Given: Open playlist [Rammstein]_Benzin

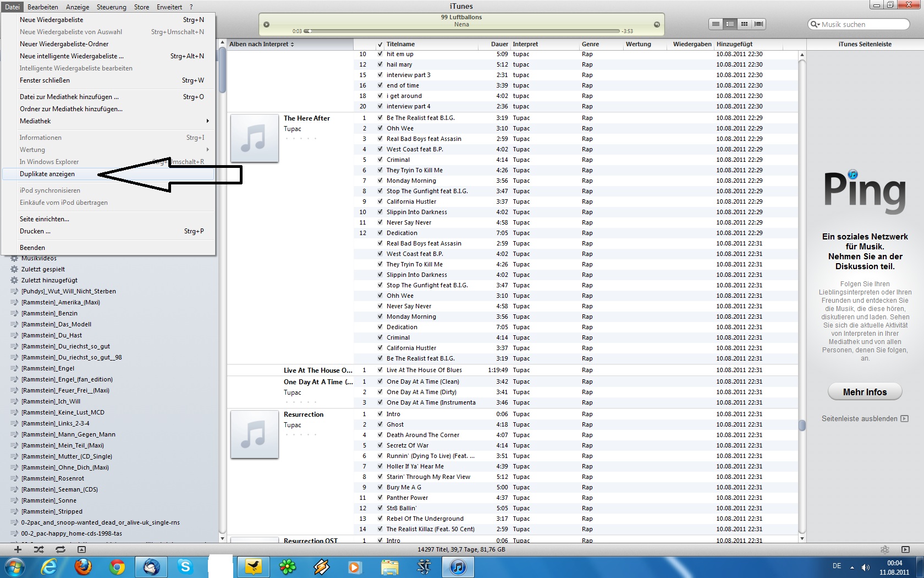Looking at the screenshot, I should (50, 313).
